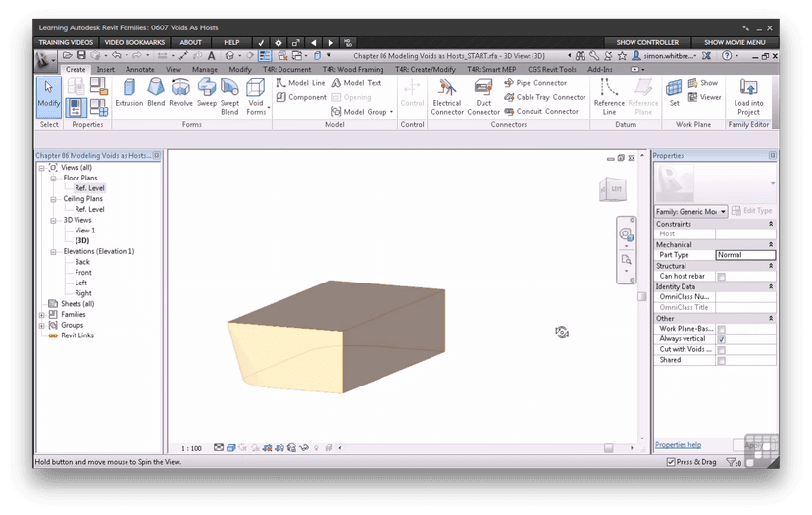Screen dimensions: 812x515
Task: Toggle Properties palette ribbon icon
Action: pyautogui.click(x=76, y=107)
